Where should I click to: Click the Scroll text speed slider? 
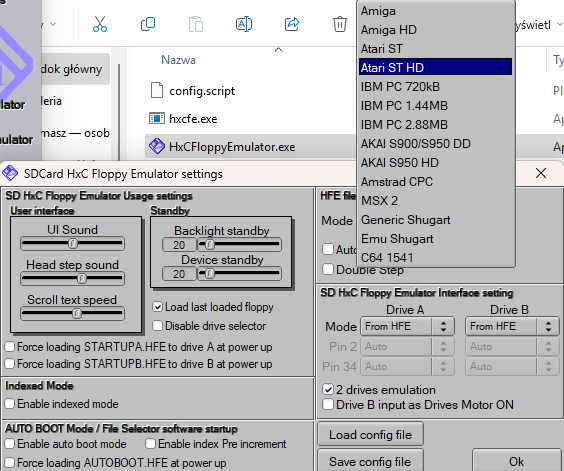click(72, 313)
